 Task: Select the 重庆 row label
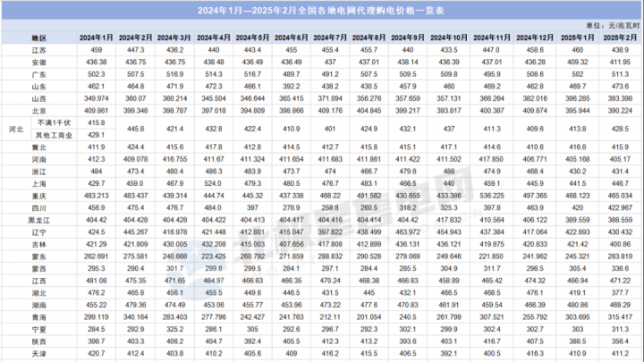(38, 193)
